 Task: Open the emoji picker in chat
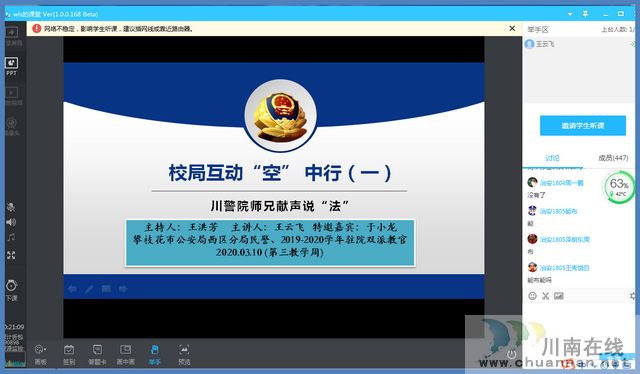[x=532, y=296]
